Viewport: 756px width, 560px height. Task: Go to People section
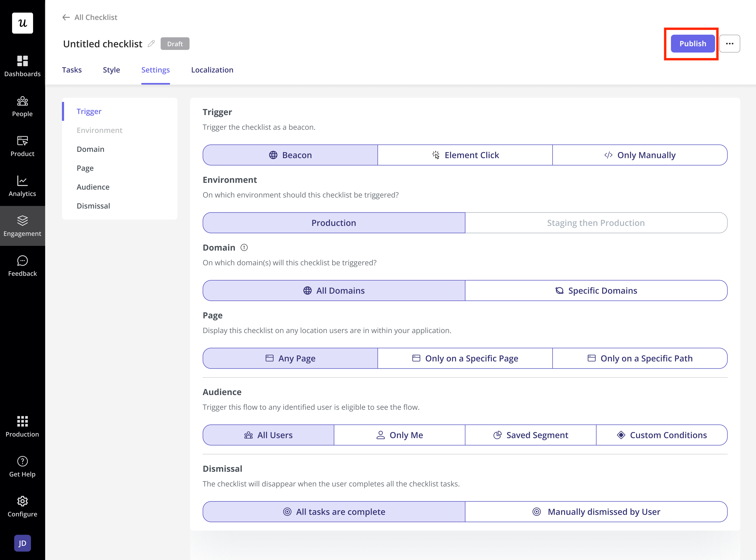click(22, 106)
